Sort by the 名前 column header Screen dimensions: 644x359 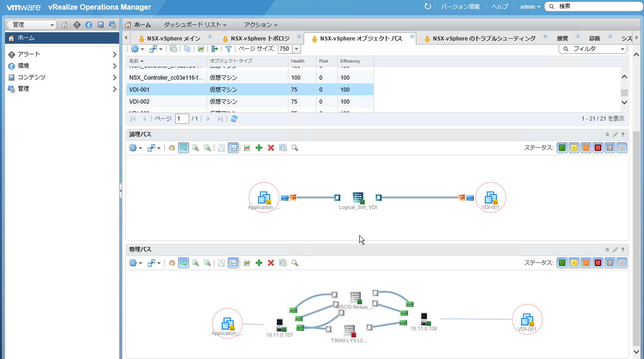pos(167,61)
